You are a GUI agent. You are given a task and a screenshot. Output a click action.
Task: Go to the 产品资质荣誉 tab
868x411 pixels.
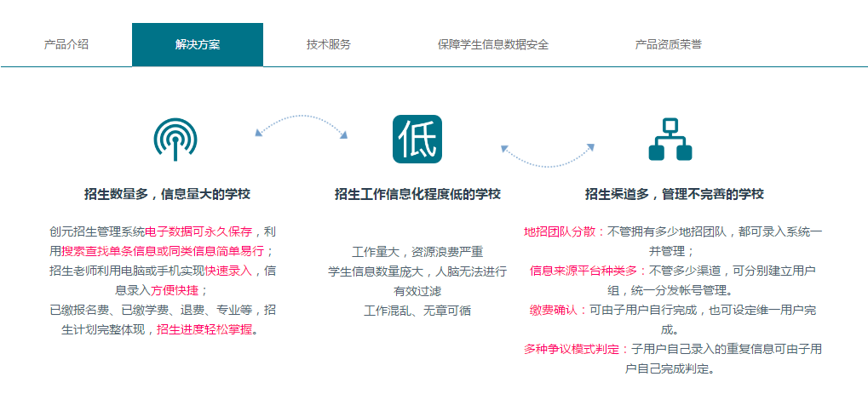coord(669,44)
